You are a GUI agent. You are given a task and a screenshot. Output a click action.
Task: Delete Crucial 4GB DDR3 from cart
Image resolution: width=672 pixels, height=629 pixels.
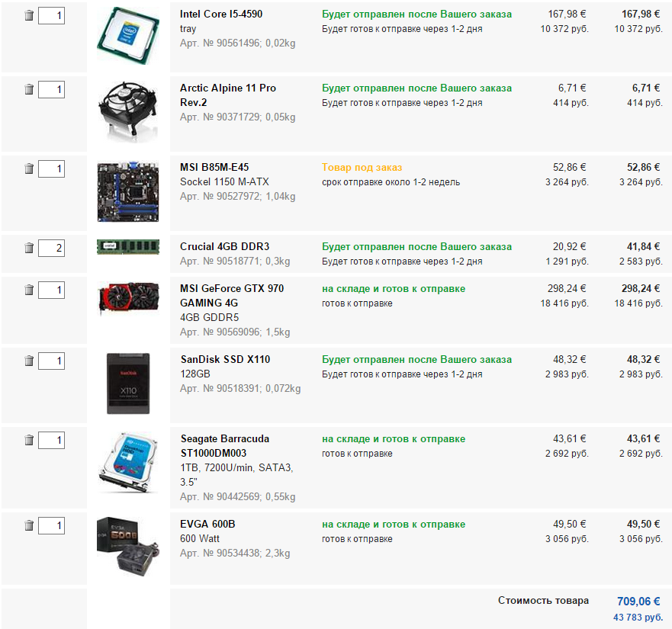tap(29, 248)
